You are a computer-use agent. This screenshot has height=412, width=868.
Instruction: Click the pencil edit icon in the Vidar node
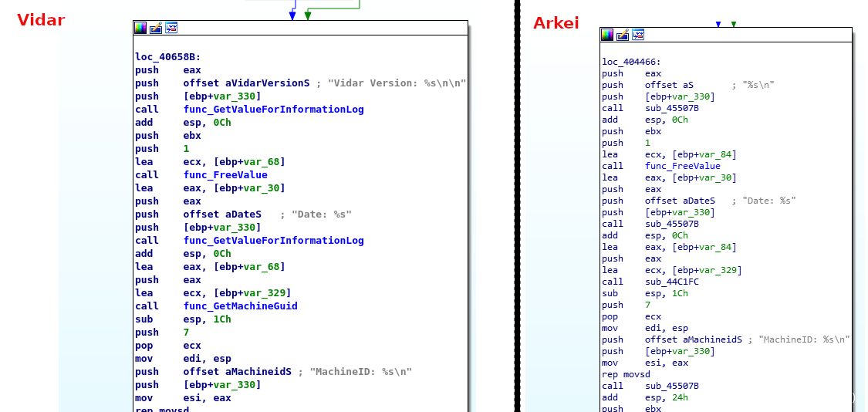pyautogui.click(x=156, y=28)
